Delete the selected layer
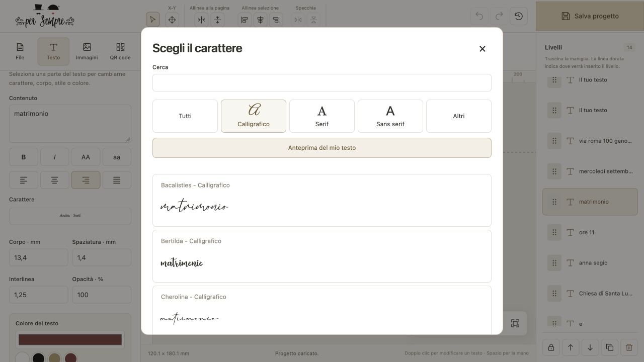 point(629,347)
